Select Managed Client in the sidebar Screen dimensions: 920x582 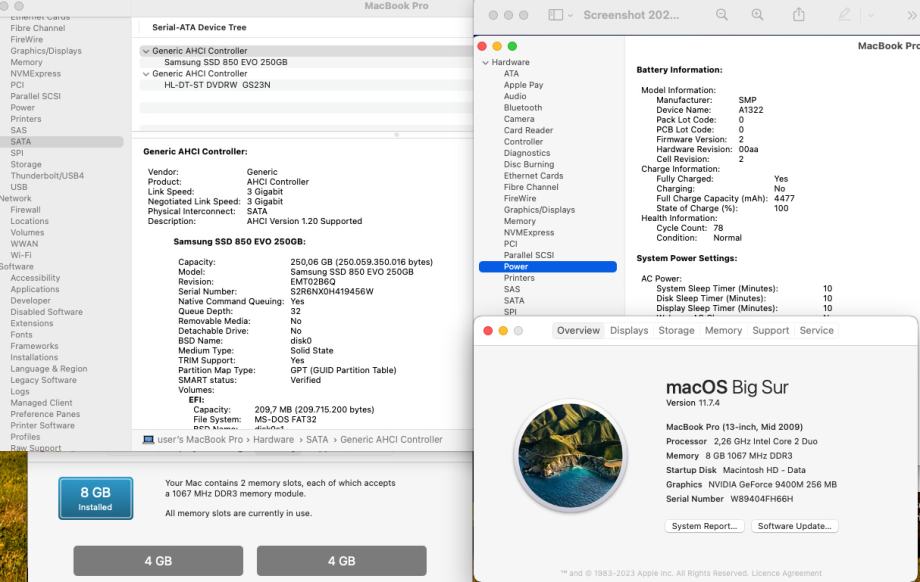(41, 403)
